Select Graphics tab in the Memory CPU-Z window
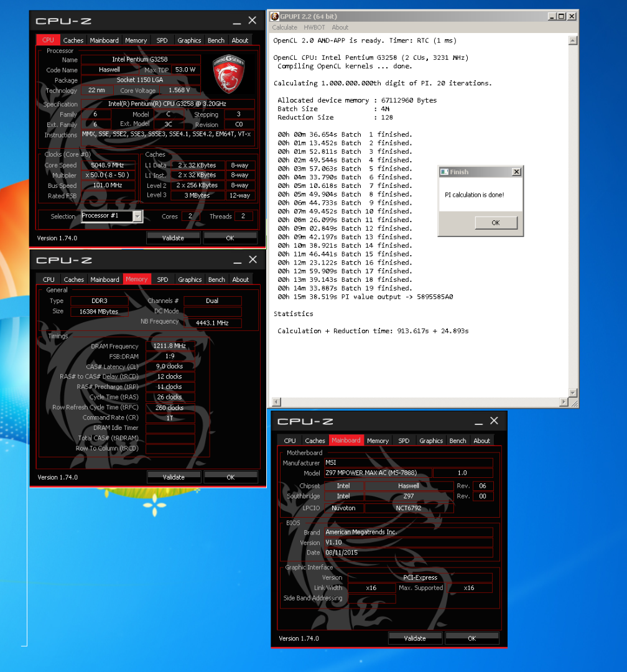The height and width of the screenshot is (672, 627). (190, 279)
